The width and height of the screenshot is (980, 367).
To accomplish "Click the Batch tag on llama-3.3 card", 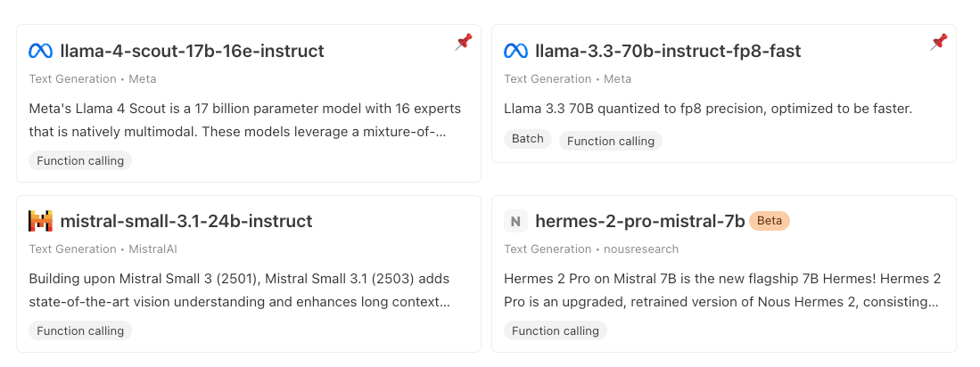I will pos(528,139).
